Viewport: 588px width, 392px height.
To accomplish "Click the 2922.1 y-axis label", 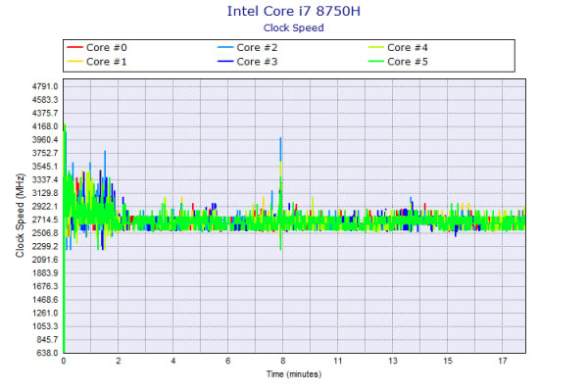I will click(x=45, y=207).
